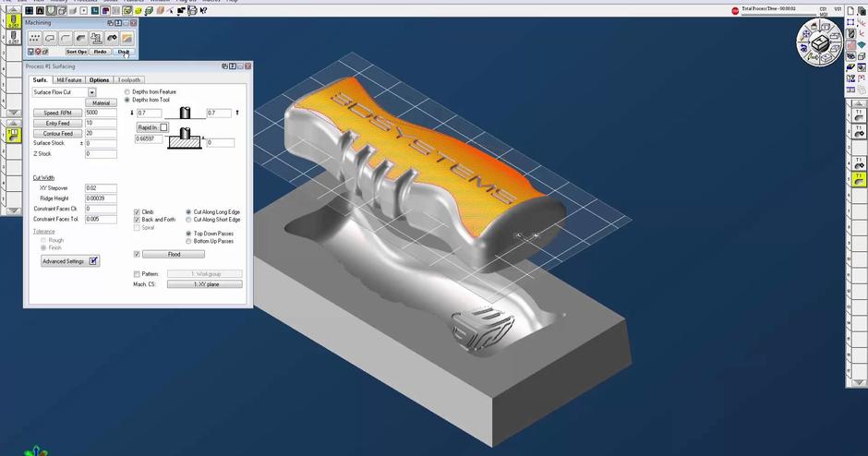
Task: Click the red stop button beside Total Process Time
Action: pos(735,10)
